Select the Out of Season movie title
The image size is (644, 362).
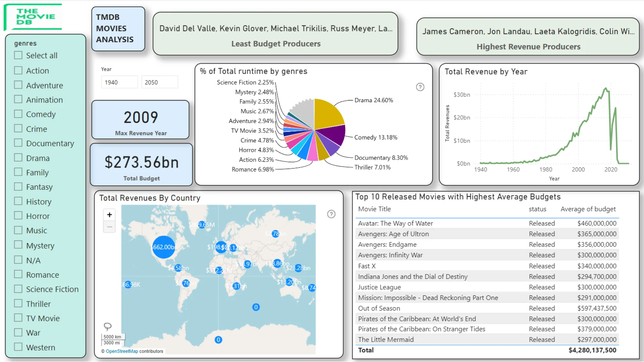[379, 308]
